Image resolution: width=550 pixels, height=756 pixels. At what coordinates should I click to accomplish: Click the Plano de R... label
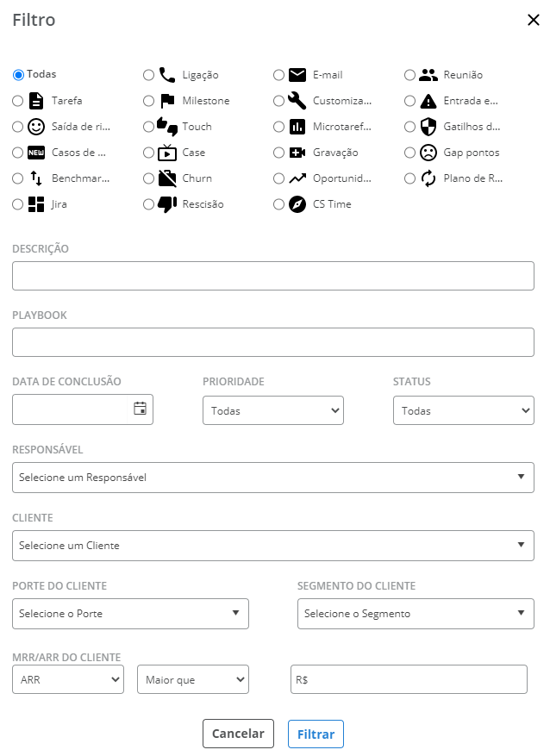(x=473, y=178)
